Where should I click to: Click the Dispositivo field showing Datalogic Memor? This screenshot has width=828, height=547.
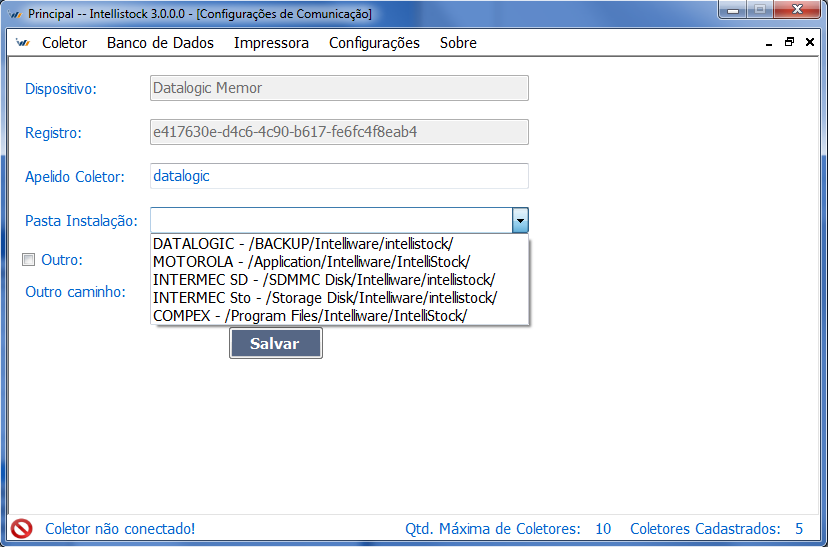coord(340,88)
